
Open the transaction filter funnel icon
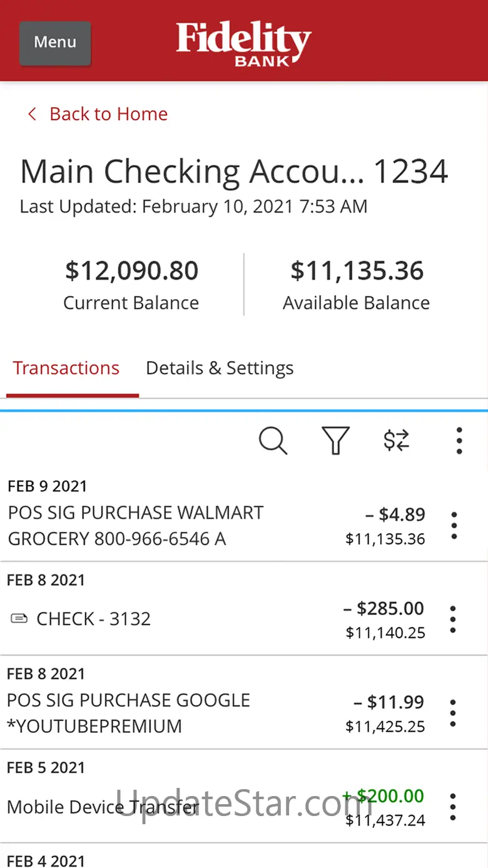coord(335,441)
